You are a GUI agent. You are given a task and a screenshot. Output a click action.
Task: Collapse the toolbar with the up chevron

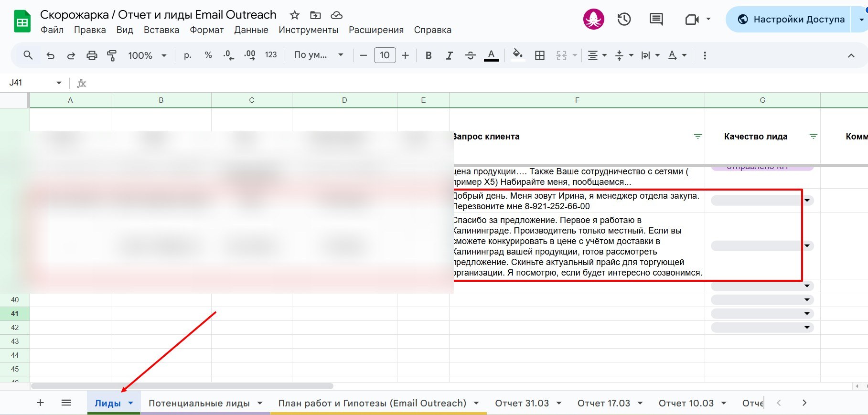851,55
